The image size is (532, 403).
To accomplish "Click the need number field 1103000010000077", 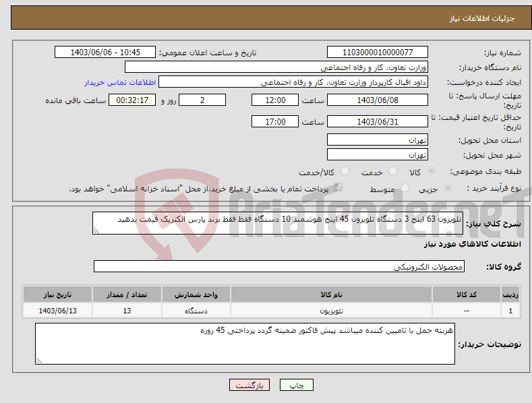I will coord(378,53).
